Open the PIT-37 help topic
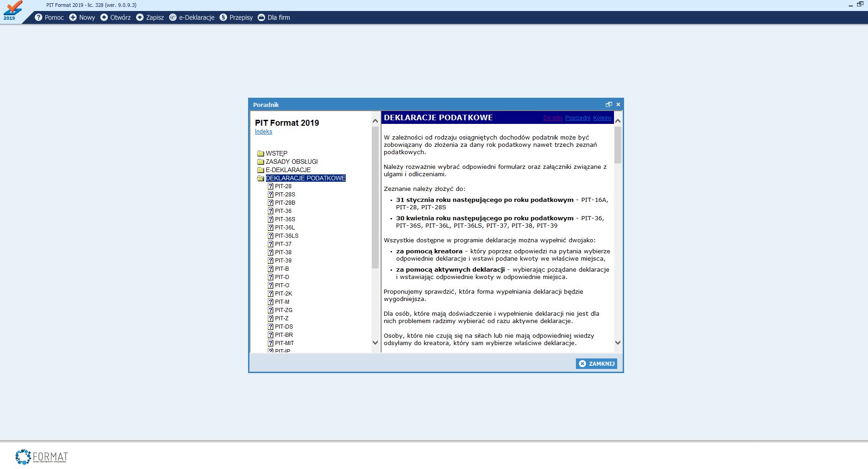The height and width of the screenshot is (469, 868). coord(283,244)
